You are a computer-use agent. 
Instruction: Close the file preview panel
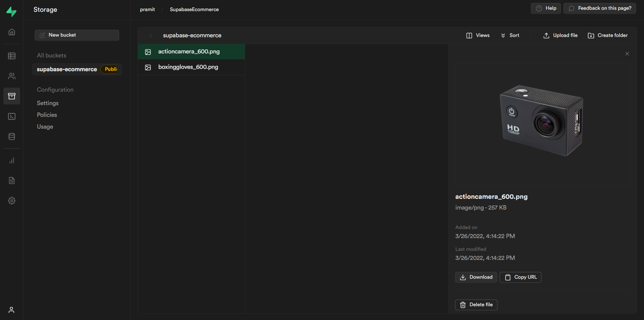(627, 54)
